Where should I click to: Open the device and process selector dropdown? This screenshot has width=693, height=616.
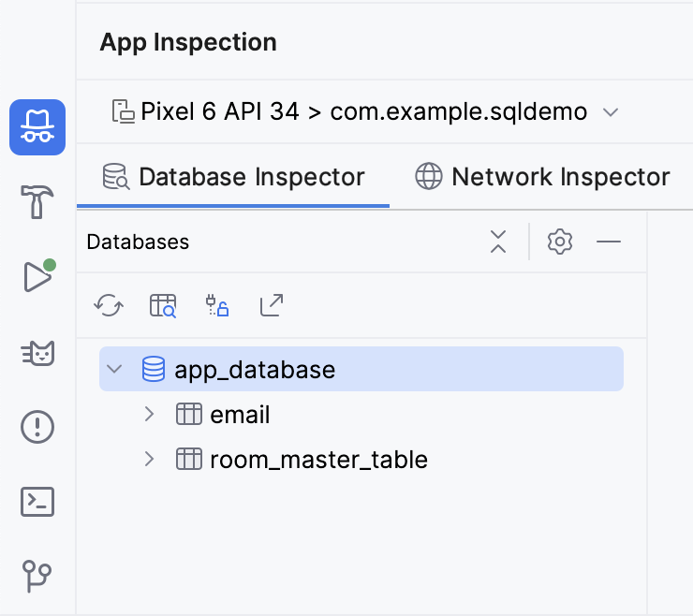365,112
